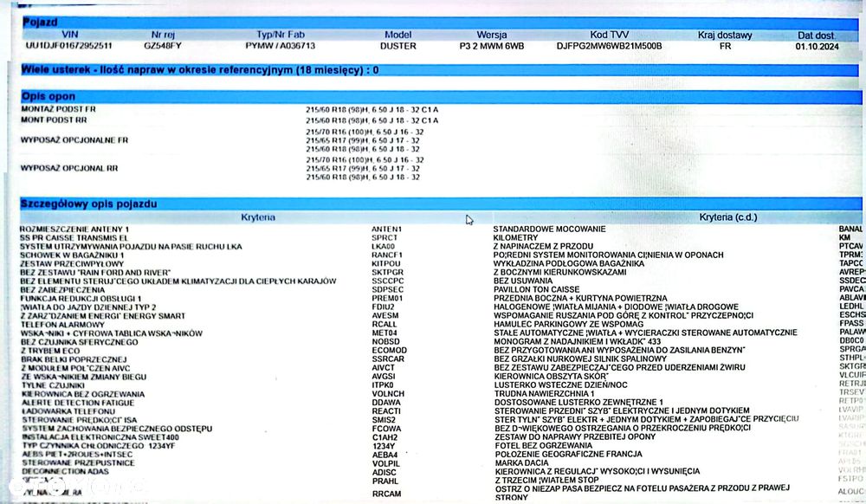
Task: Select the VIN value UU1DJF01672952511
Action: coord(68,46)
